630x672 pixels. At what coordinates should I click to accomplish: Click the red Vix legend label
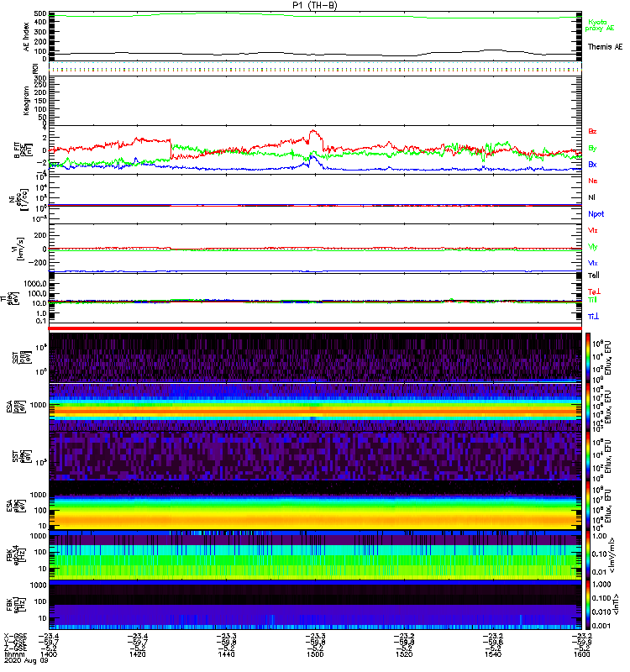(x=593, y=230)
